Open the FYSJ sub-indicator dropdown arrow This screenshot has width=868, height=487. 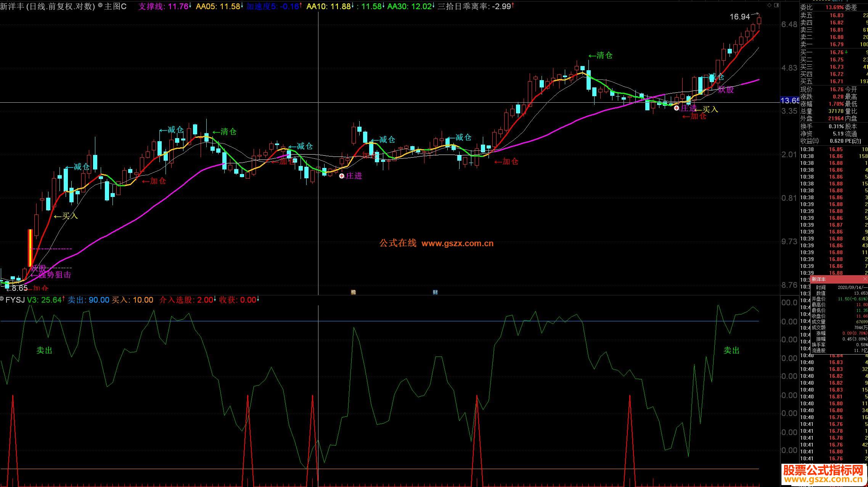2,299
